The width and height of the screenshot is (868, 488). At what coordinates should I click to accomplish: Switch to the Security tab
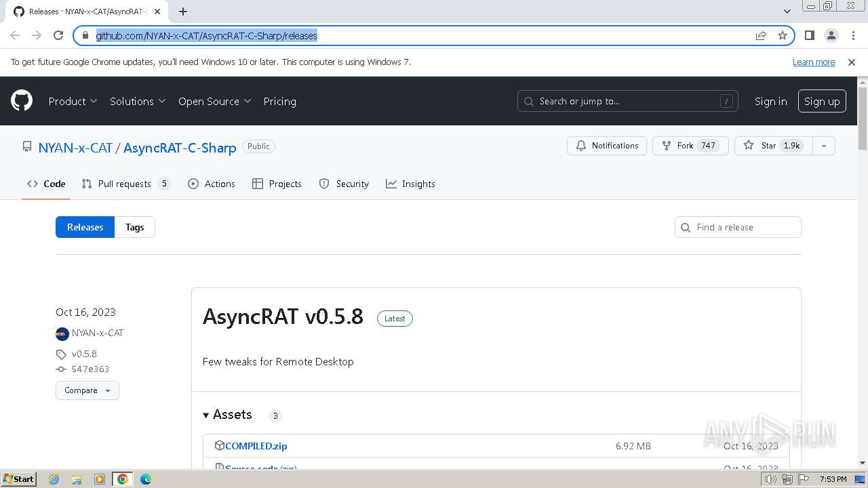[344, 184]
